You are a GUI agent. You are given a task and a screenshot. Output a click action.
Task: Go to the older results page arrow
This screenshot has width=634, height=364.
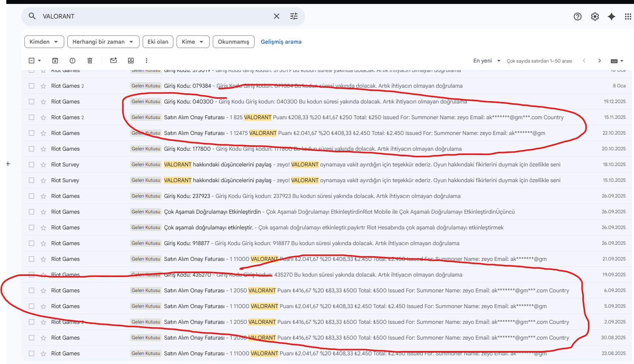pyautogui.click(x=600, y=61)
